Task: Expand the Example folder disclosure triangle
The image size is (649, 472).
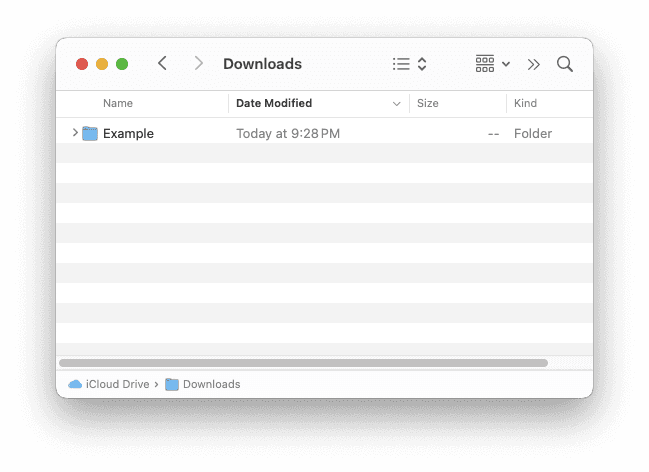Action: tap(75, 133)
